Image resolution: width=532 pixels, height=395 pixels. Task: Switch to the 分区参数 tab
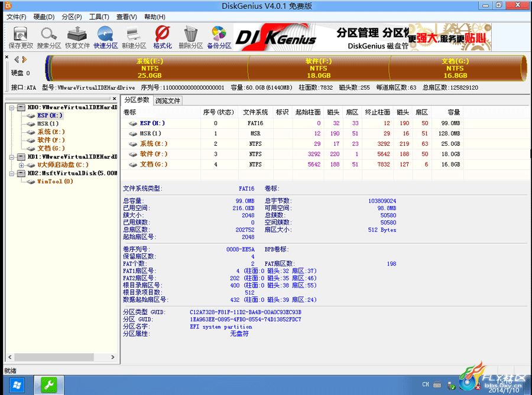(137, 100)
